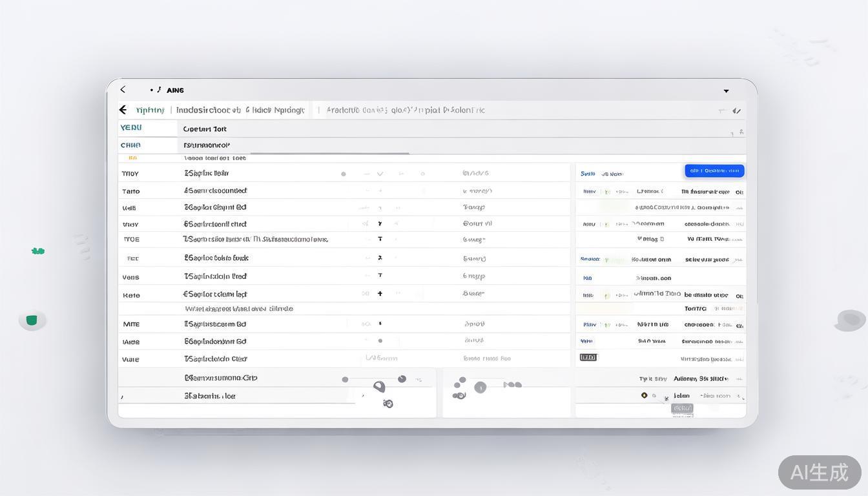Toggle the T marker in the TYOE row
Viewport: 868px width, 496px height.
(380, 239)
